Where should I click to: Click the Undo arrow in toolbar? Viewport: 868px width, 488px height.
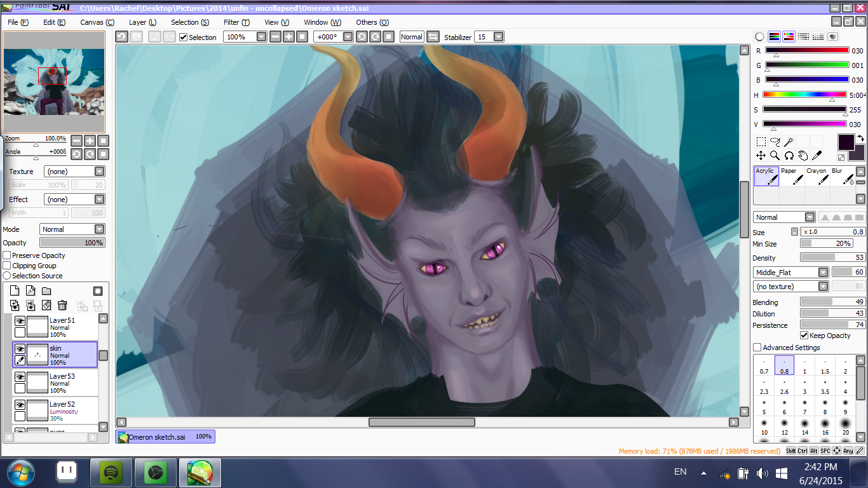pos(122,37)
